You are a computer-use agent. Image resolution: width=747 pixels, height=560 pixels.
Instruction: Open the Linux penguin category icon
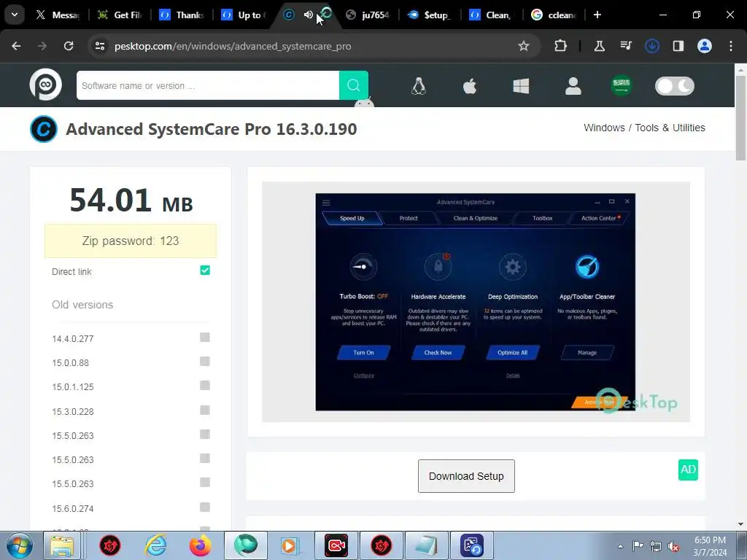[418, 86]
